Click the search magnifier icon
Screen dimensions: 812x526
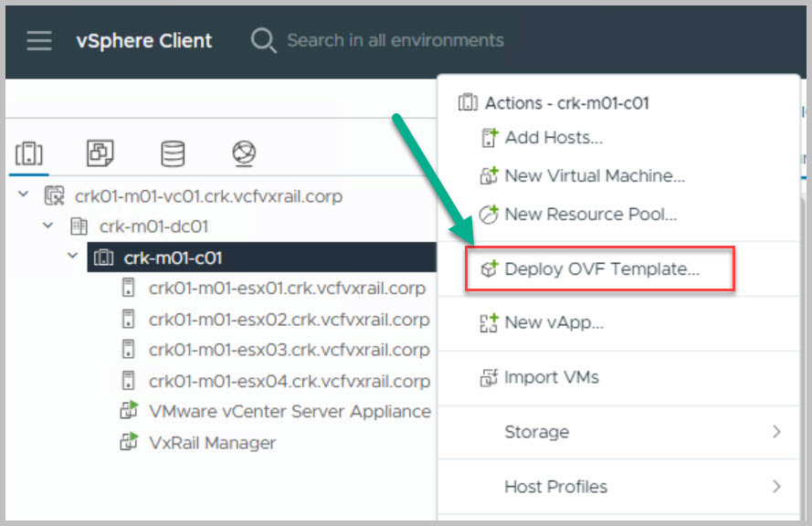[x=263, y=41]
